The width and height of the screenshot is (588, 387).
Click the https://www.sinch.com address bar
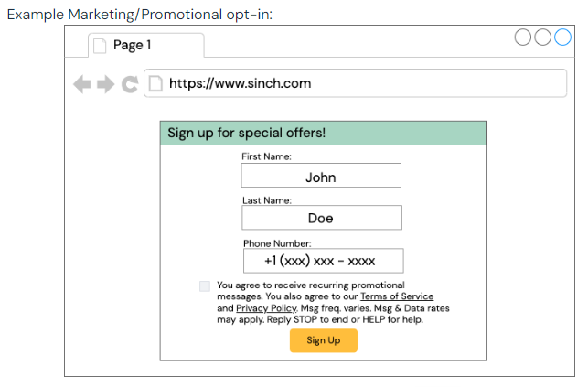(355, 83)
